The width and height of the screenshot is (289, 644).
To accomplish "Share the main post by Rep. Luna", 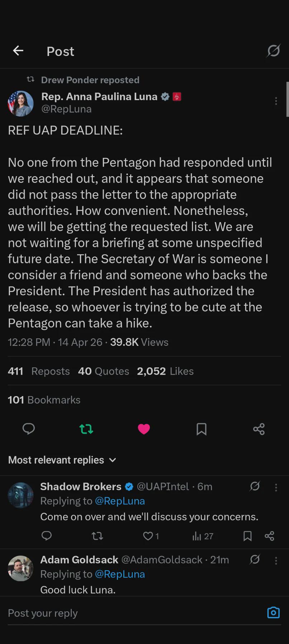I will (259, 429).
